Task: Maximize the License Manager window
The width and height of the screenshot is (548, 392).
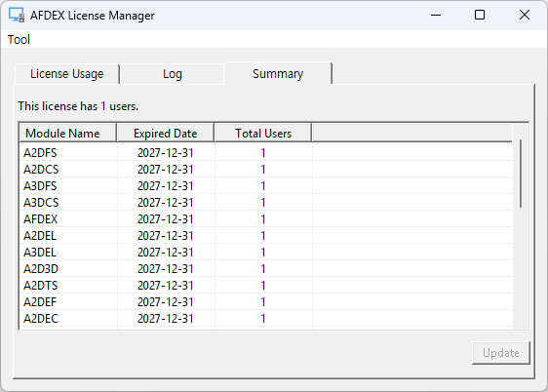Action: (x=480, y=15)
